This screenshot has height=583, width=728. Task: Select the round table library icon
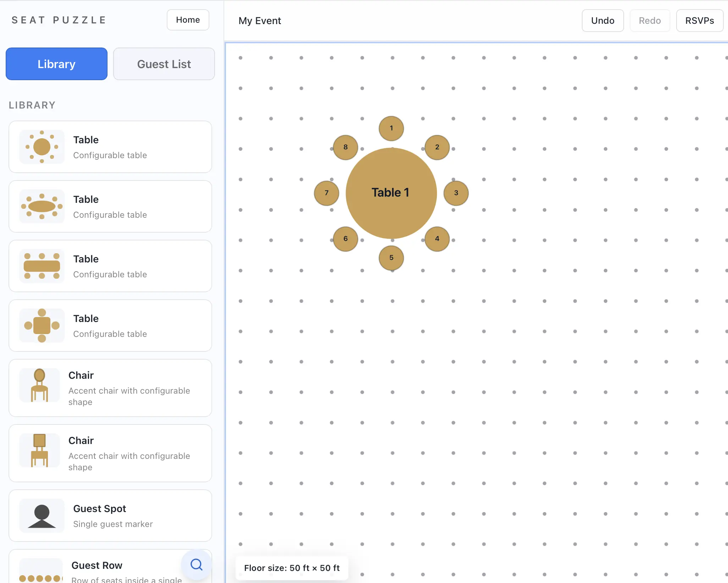coord(42,147)
